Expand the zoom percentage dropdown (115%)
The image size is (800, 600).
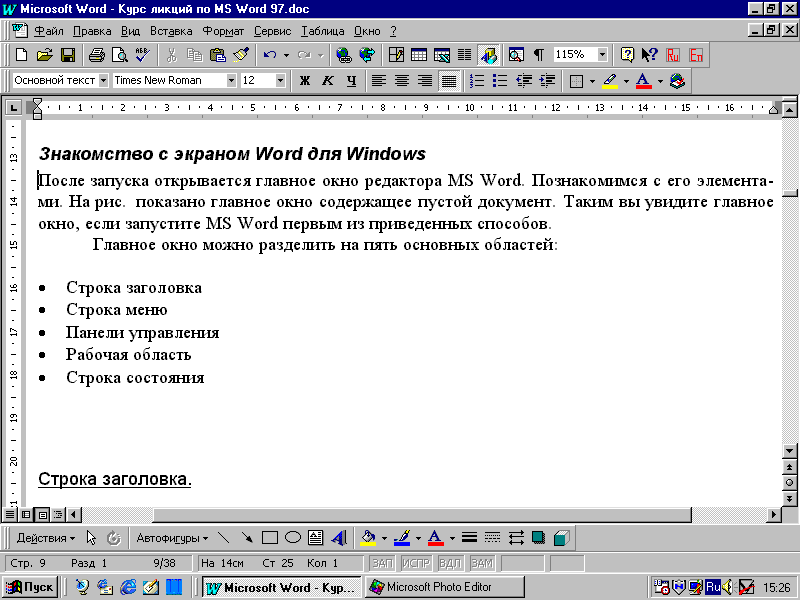click(x=603, y=55)
